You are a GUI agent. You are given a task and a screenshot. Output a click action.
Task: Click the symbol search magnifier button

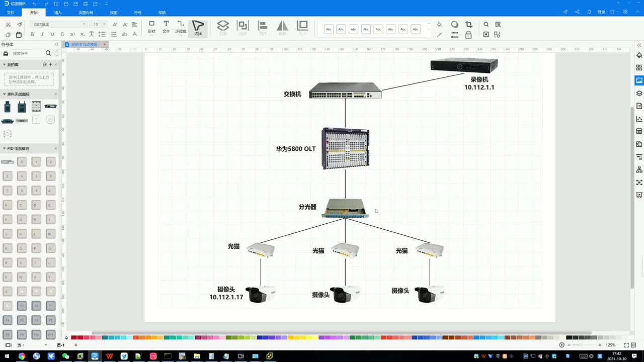(x=48, y=53)
